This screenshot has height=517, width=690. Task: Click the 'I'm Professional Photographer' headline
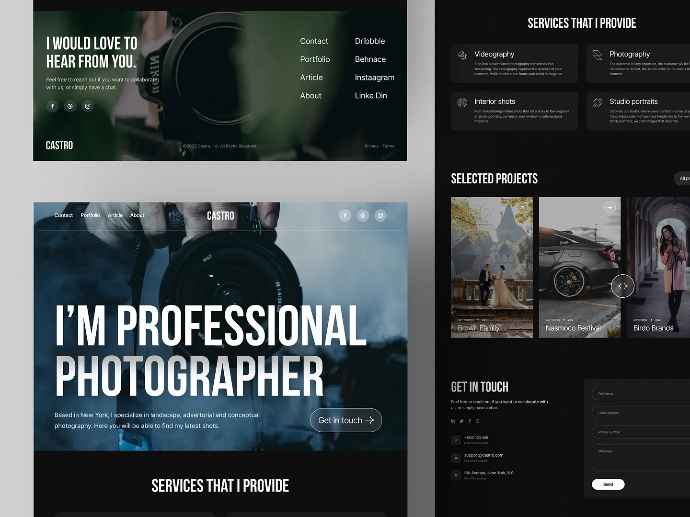coord(211,351)
